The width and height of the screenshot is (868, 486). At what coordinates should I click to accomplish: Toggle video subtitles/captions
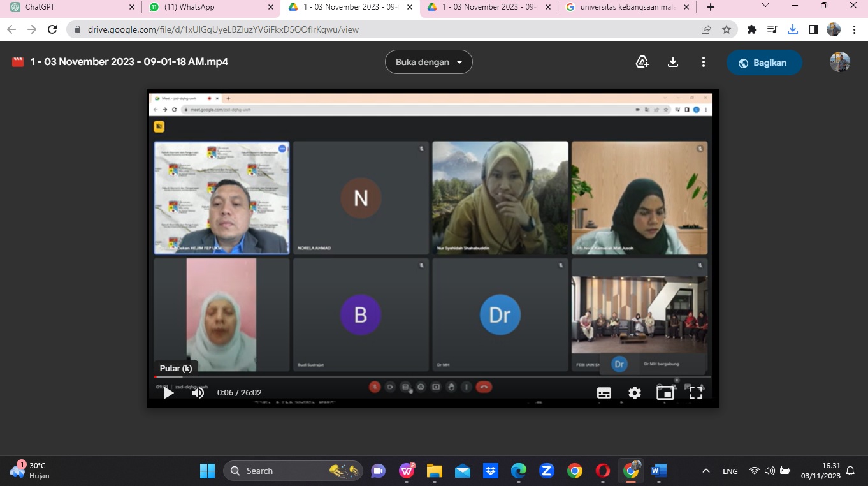point(604,393)
